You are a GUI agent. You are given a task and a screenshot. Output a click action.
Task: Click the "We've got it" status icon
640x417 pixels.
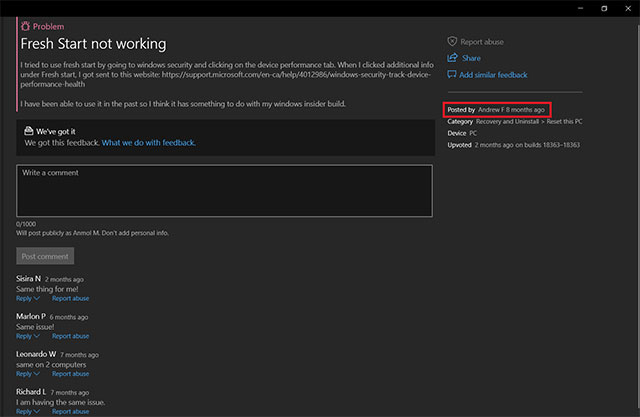tap(27, 131)
